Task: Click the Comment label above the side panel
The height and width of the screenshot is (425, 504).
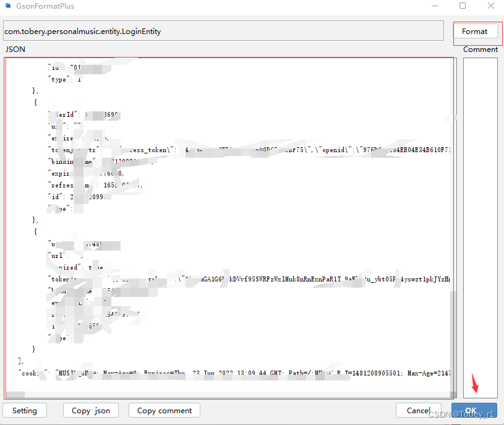Action: coord(481,49)
